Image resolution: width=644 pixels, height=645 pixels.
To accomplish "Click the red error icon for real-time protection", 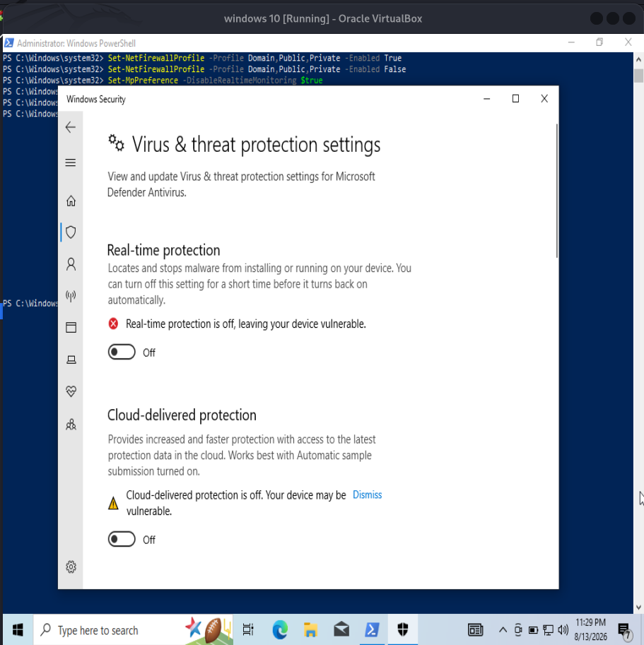I will point(113,324).
